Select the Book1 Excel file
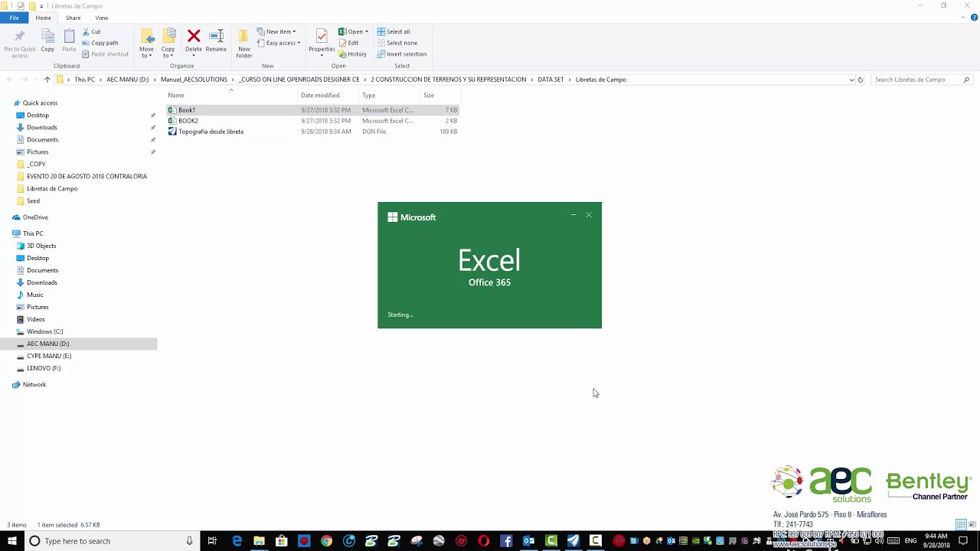This screenshot has height=551, width=980. [313, 110]
